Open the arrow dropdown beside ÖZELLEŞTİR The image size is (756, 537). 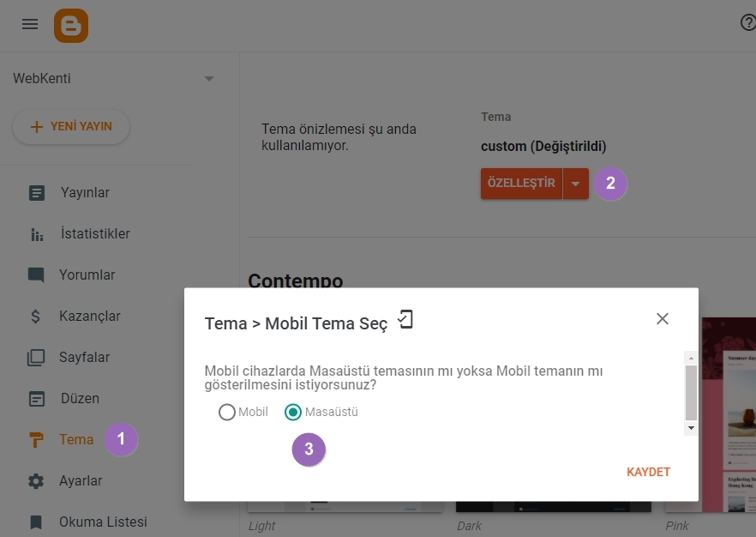576,184
